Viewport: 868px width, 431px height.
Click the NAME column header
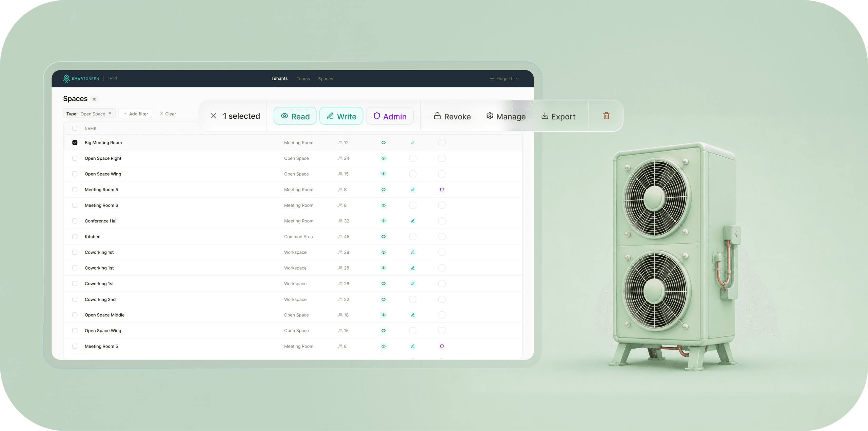point(90,129)
